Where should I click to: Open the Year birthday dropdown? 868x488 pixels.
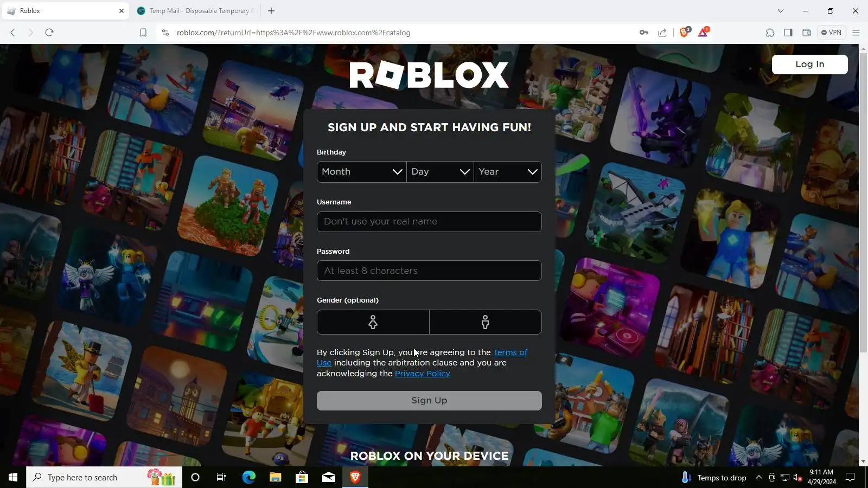(x=507, y=172)
